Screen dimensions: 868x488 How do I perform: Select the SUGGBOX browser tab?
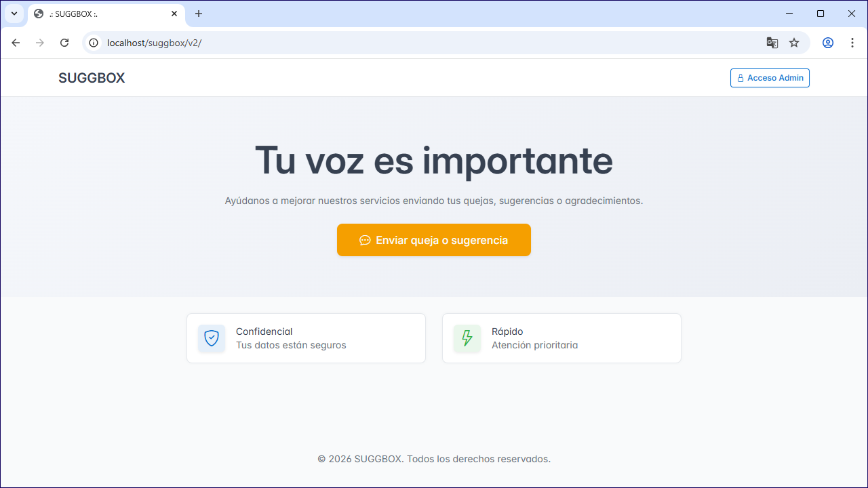[x=105, y=14]
